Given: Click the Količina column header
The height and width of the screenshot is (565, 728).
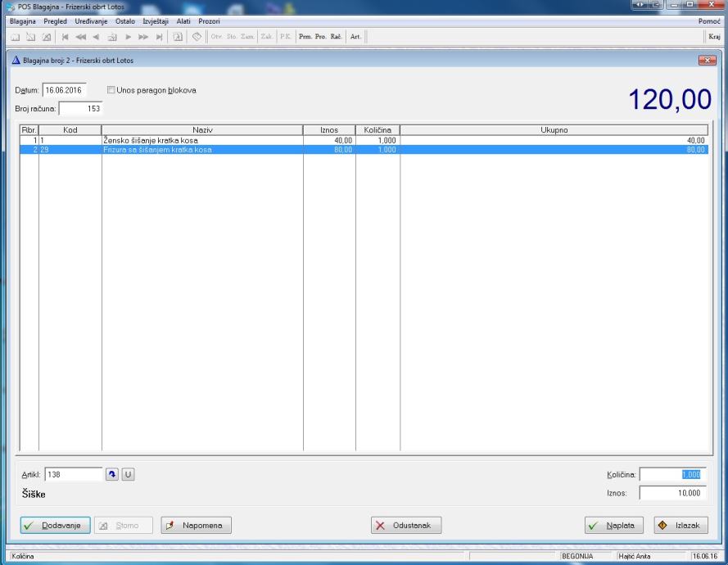Looking at the screenshot, I should tap(378, 130).
